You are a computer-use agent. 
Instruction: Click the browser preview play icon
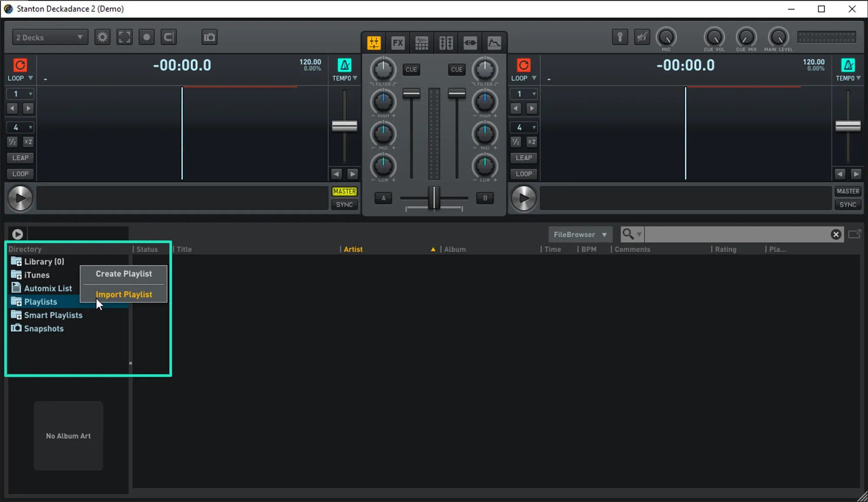point(17,234)
